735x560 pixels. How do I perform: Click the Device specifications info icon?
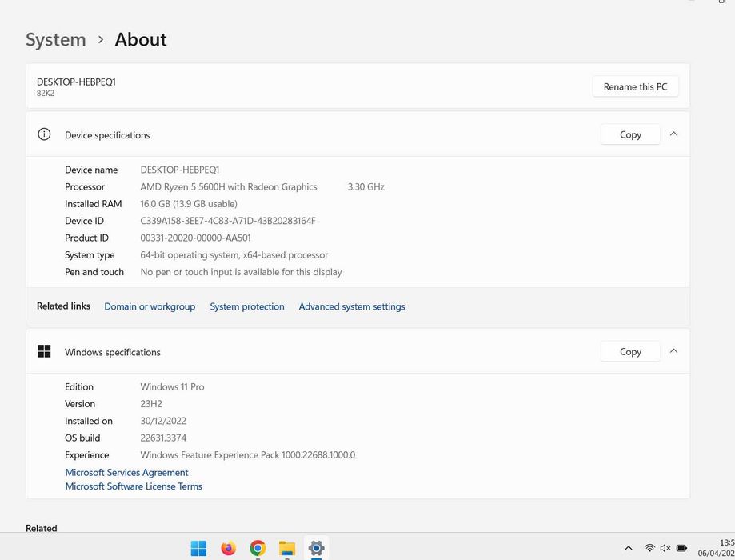click(44, 134)
